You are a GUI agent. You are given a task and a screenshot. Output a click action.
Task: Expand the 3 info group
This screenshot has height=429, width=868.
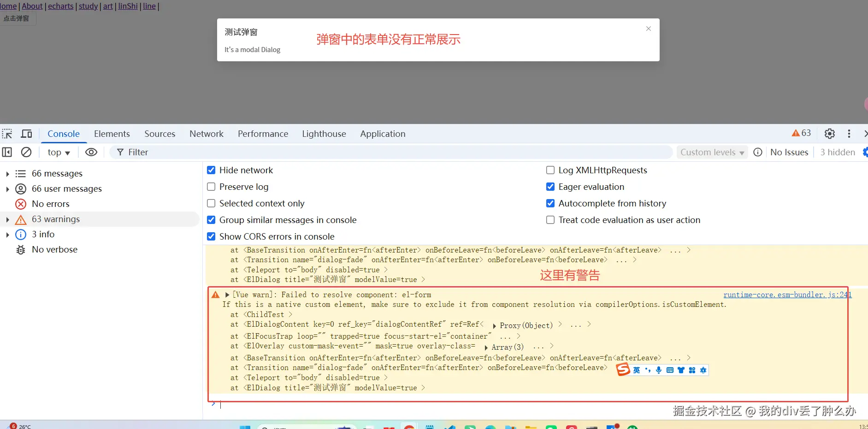click(7, 235)
